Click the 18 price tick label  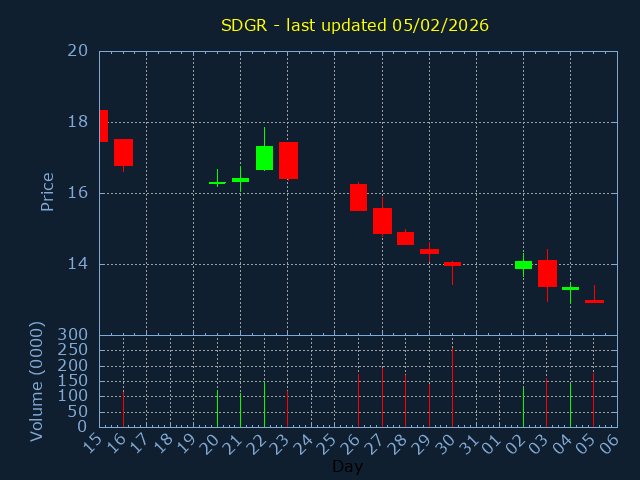point(79,122)
